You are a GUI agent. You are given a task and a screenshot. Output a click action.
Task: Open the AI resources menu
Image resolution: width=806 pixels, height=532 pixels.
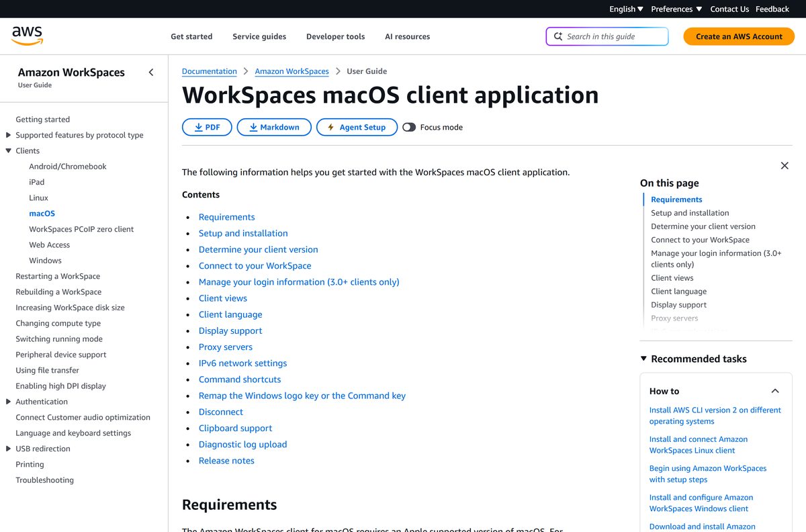407,36
